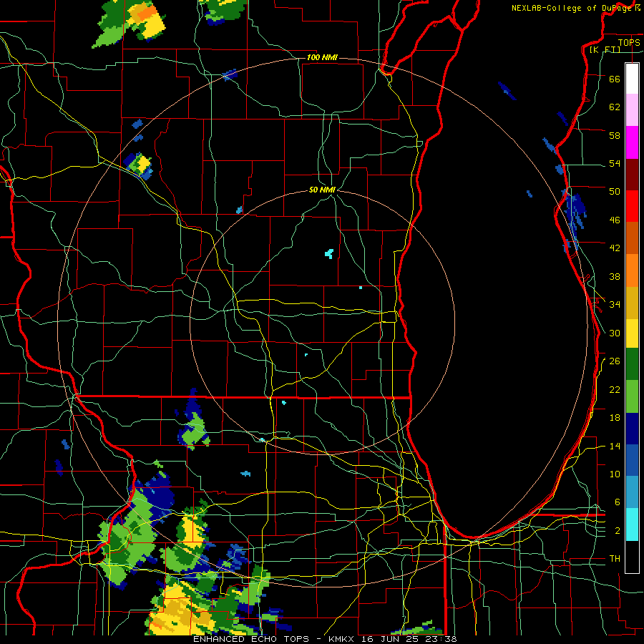Image resolution: width=644 pixels, height=644 pixels.
Task: Click the legend value '2'
Action: tap(618, 530)
